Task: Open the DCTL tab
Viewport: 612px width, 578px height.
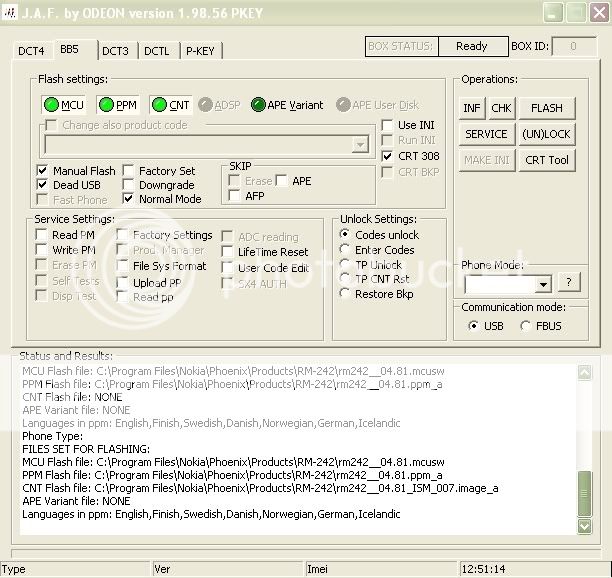Action: tap(157, 51)
